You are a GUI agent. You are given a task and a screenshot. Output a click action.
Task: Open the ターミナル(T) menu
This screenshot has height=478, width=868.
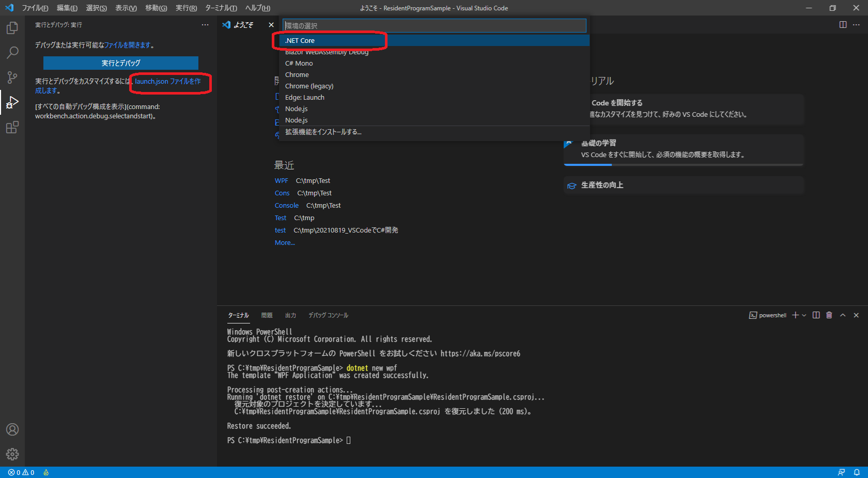tap(221, 8)
